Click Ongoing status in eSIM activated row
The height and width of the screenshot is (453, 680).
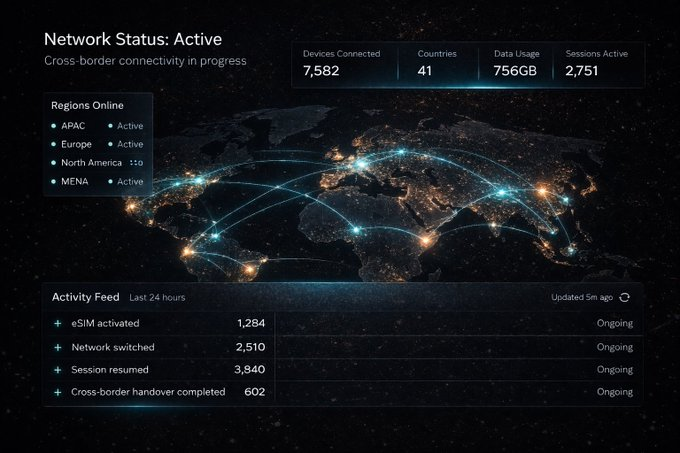615,323
